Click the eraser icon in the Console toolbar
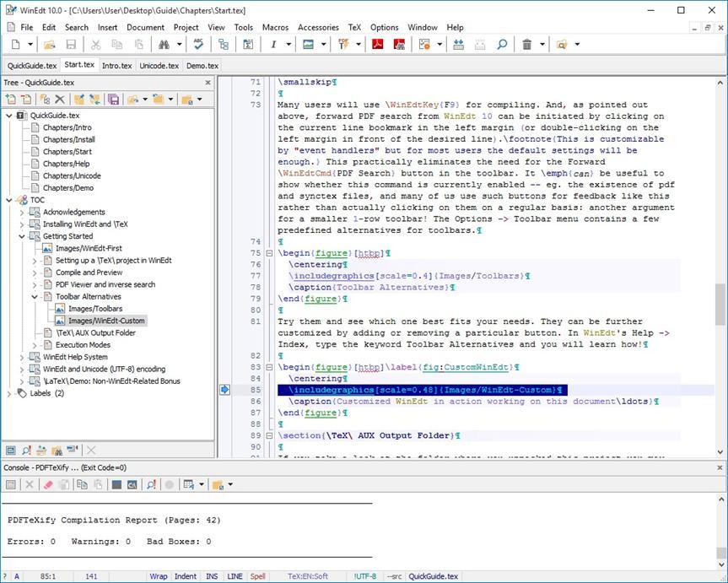728x583 pixels. [47, 484]
